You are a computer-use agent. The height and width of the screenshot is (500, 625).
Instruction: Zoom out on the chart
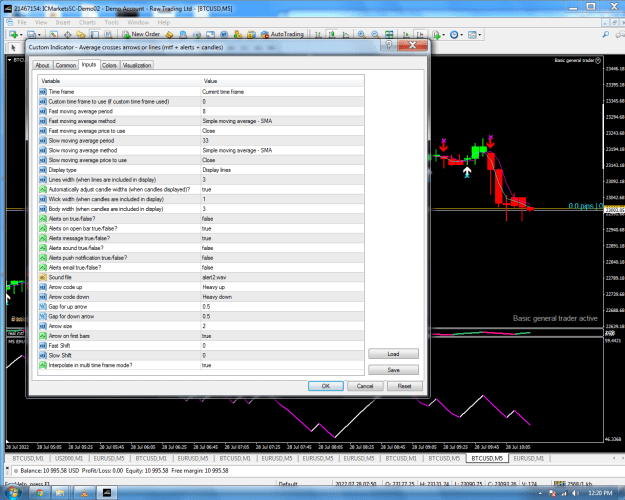375,34
